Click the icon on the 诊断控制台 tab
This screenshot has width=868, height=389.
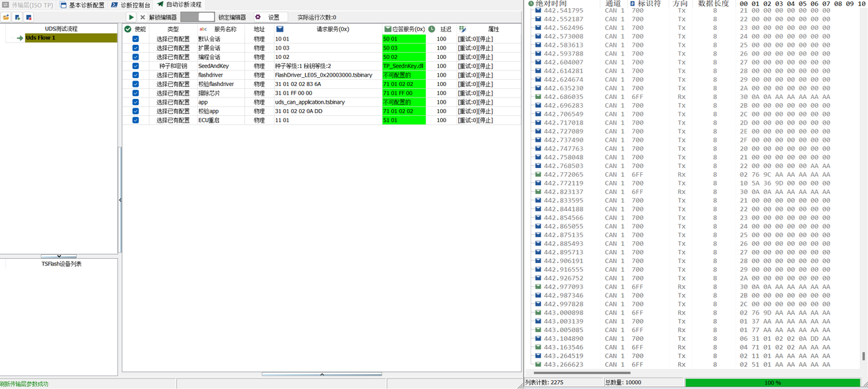coord(115,5)
